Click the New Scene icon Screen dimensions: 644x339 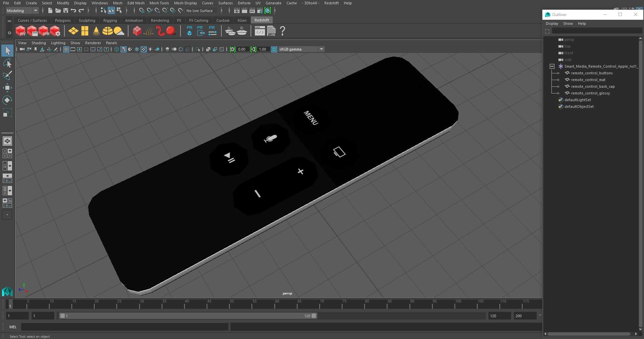[x=50, y=11]
